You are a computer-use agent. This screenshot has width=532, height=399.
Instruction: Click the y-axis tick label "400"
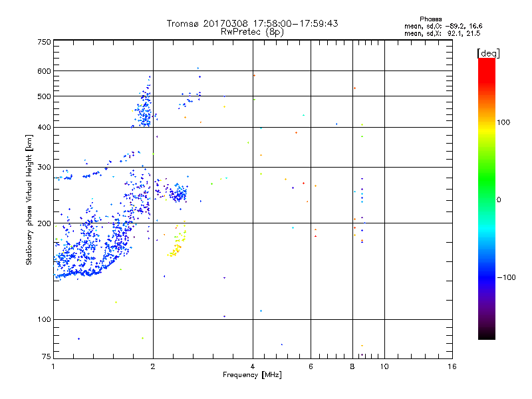[44, 127]
